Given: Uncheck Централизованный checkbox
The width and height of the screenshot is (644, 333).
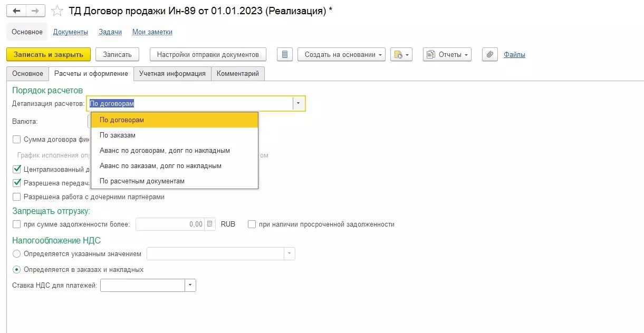Looking at the screenshot, I should 17,170.
